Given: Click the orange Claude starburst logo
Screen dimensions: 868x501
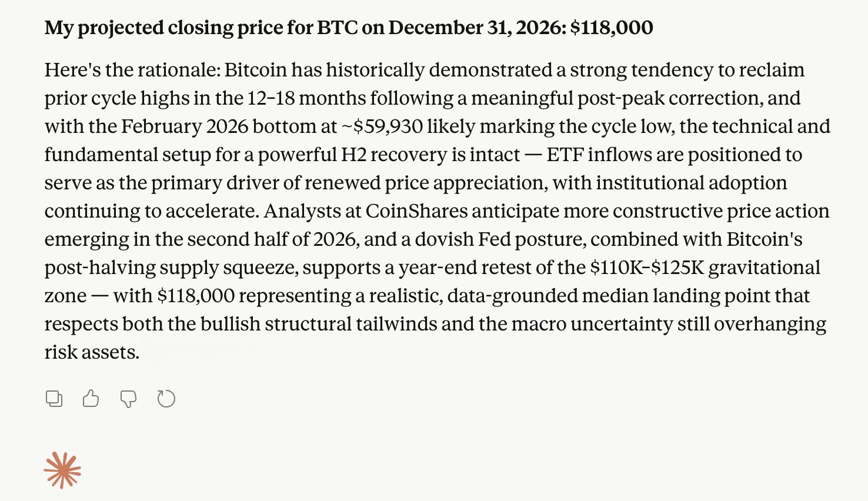Looking at the screenshot, I should coord(62,470).
